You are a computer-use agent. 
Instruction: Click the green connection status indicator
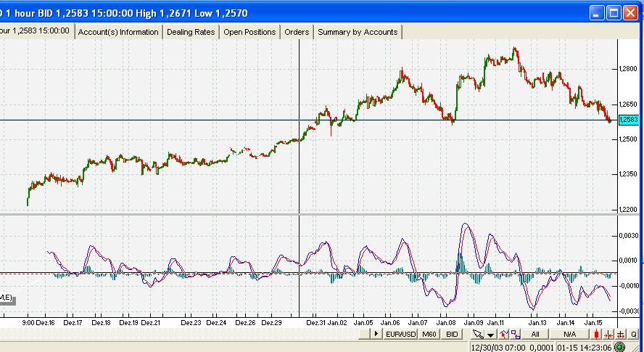[620, 348]
